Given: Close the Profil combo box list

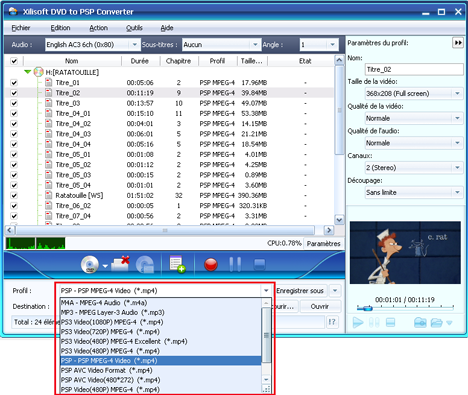Looking at the screenshot, I should (266, 291).
